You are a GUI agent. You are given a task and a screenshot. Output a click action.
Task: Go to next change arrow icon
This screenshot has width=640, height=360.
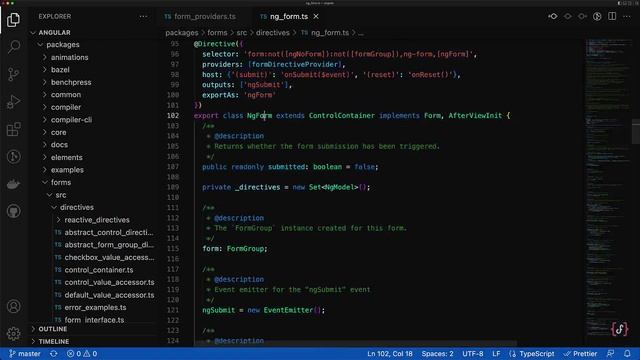click(x=582, y=16)
